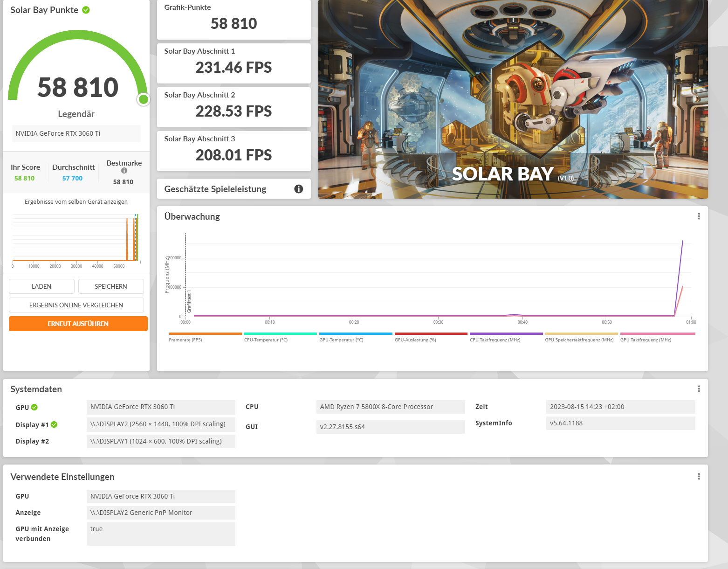This screenshot has width=728, height=569.
Task: Click the Ihr Score value 58 810
Action: (x=24, y=178)
